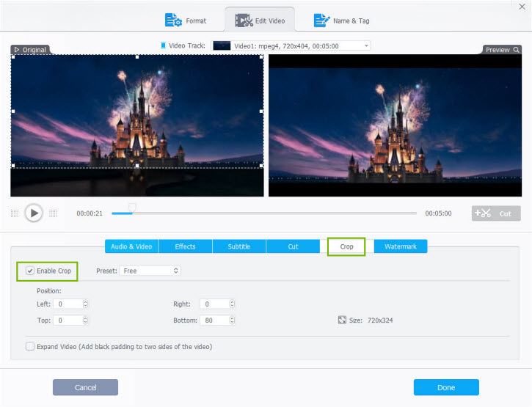Image resolution: width=532 pixels, height=407 pixels.
Task: Select the Crop tab
Action: [x=346, y=246]
